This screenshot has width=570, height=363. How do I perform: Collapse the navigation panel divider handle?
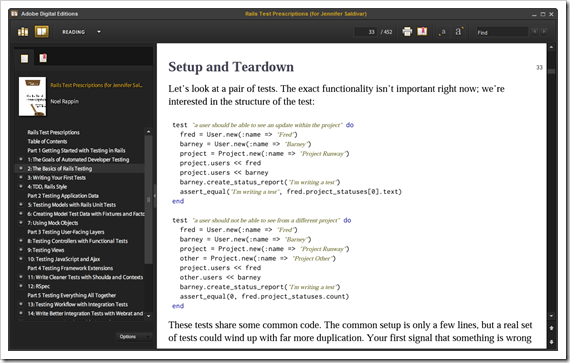(x=154, y=196)
